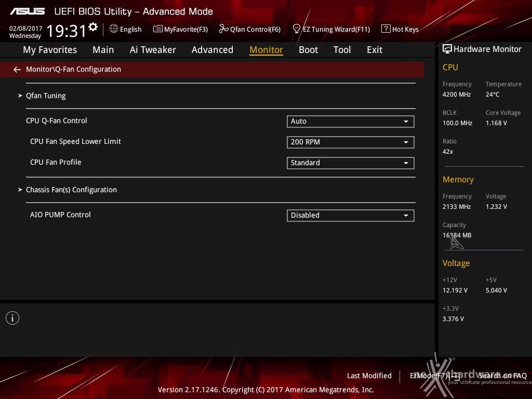
Task: Click the MyFavorite list icon
Action: click(158, 29)
